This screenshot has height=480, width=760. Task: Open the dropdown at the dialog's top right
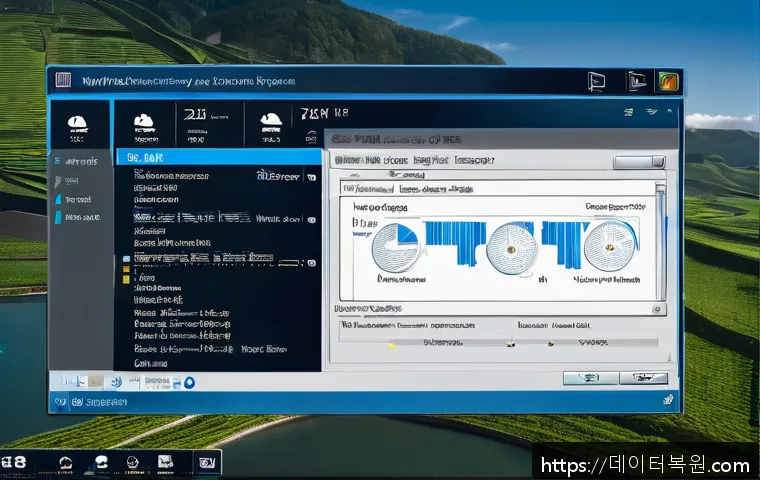[640, 161]
